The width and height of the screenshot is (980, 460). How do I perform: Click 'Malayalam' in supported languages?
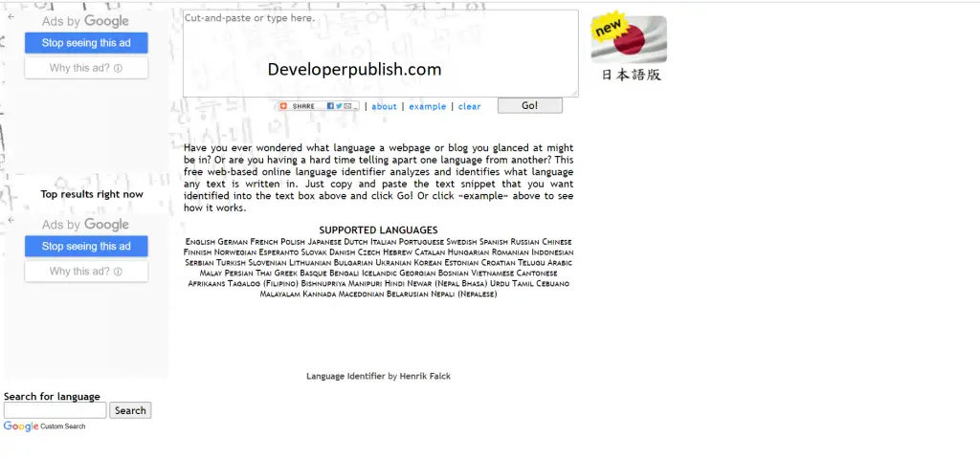(x=280, y=294)
